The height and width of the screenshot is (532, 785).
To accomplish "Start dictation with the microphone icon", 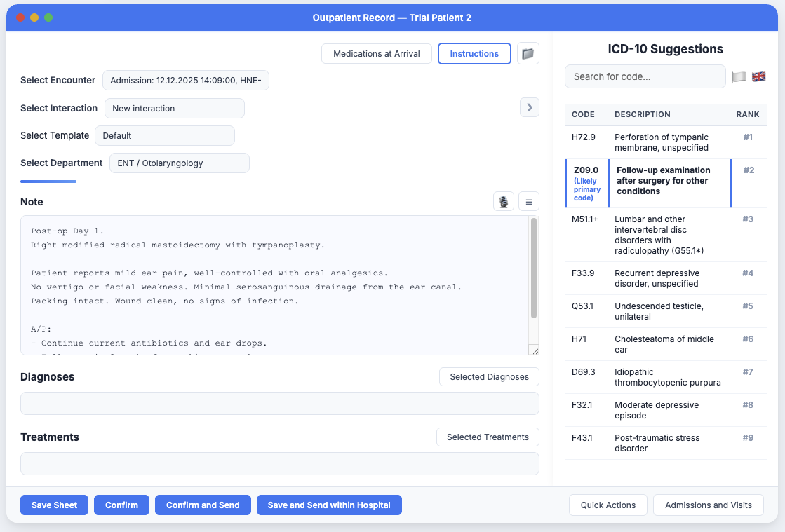I will click(503, 201).
